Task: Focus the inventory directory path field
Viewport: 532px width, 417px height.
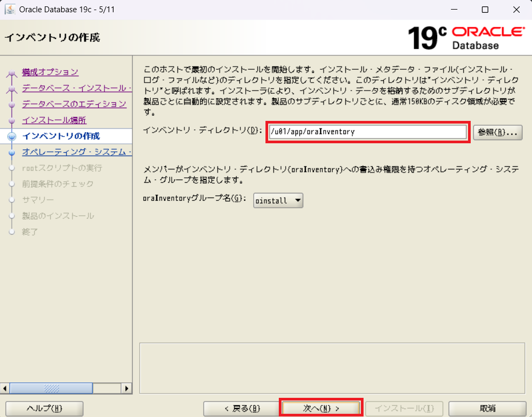Action: (x=368, y=132)
